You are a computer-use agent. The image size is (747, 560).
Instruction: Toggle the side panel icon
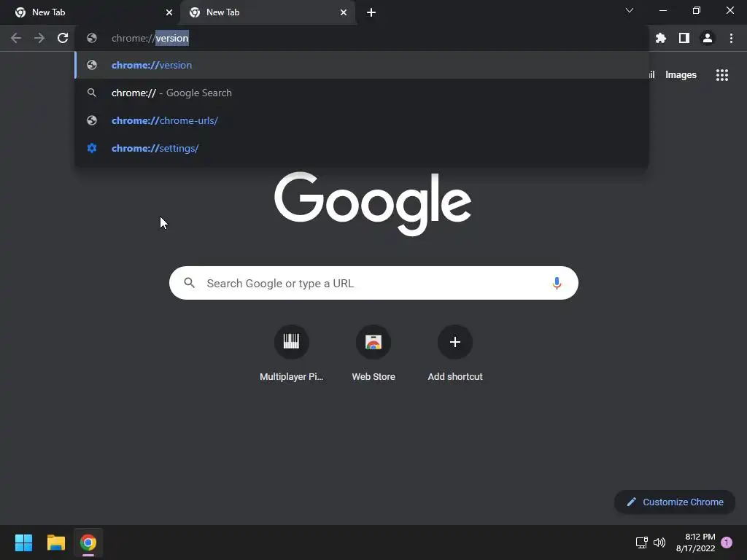point(684,38)
